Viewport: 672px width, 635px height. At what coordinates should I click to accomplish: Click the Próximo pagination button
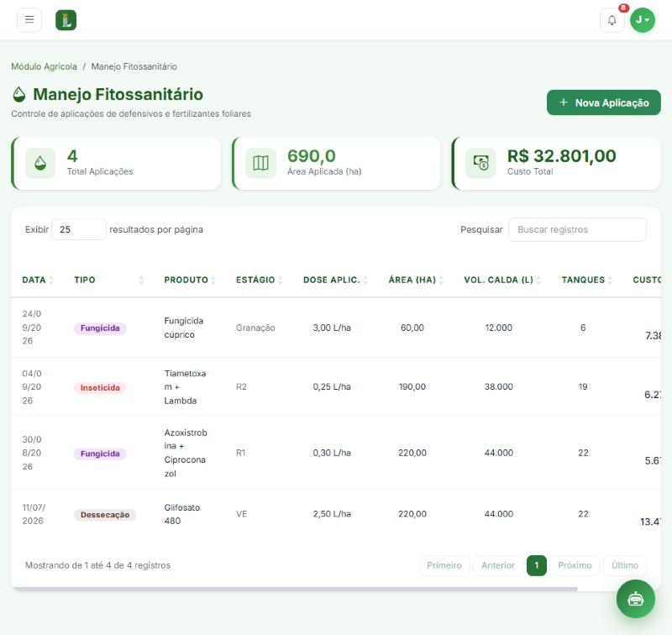[x=575, y=565]
